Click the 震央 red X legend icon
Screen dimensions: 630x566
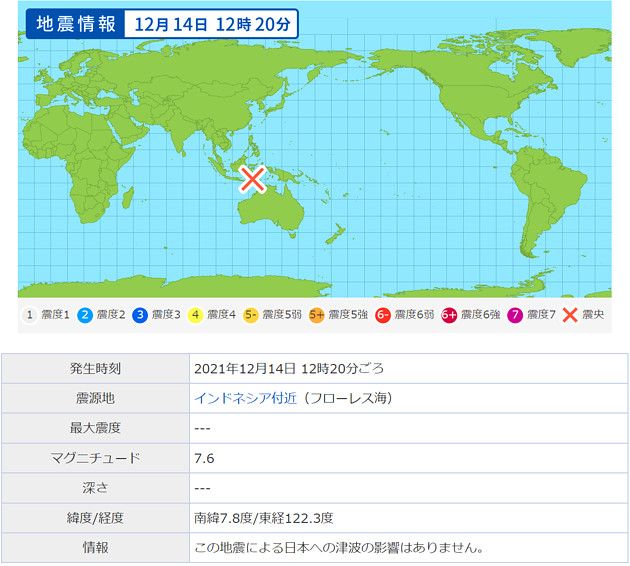click(570, 315)
